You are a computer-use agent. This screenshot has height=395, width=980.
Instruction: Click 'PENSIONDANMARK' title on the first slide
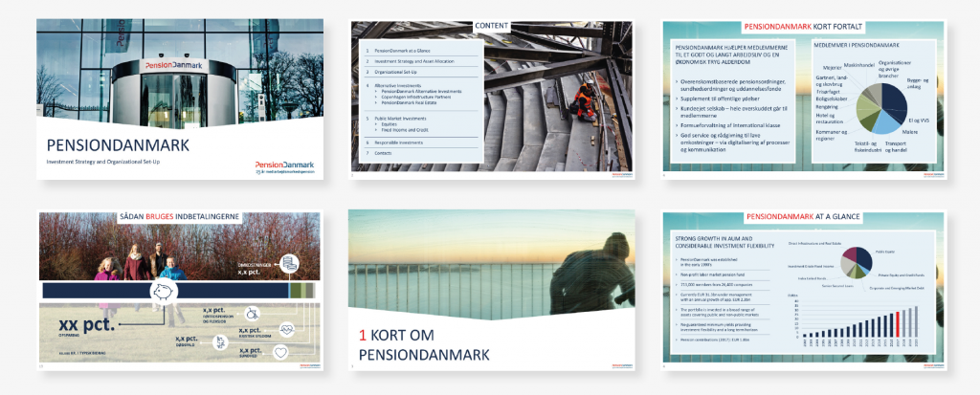pyautogui.click(x=118, y=145)
